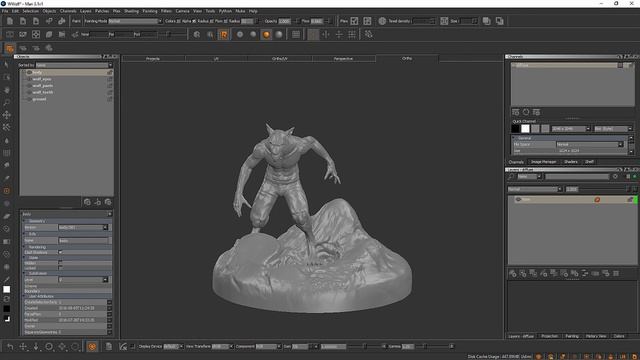Screen dimensions: 640x360
Task: Select the highlighted orange tool in left toolbar
Action: 7,191
